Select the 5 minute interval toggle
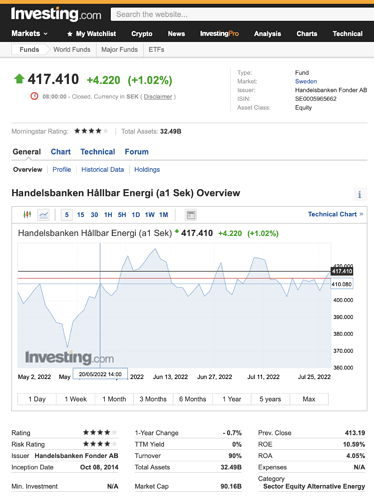374x500 pixels. (x=67, y=215)
